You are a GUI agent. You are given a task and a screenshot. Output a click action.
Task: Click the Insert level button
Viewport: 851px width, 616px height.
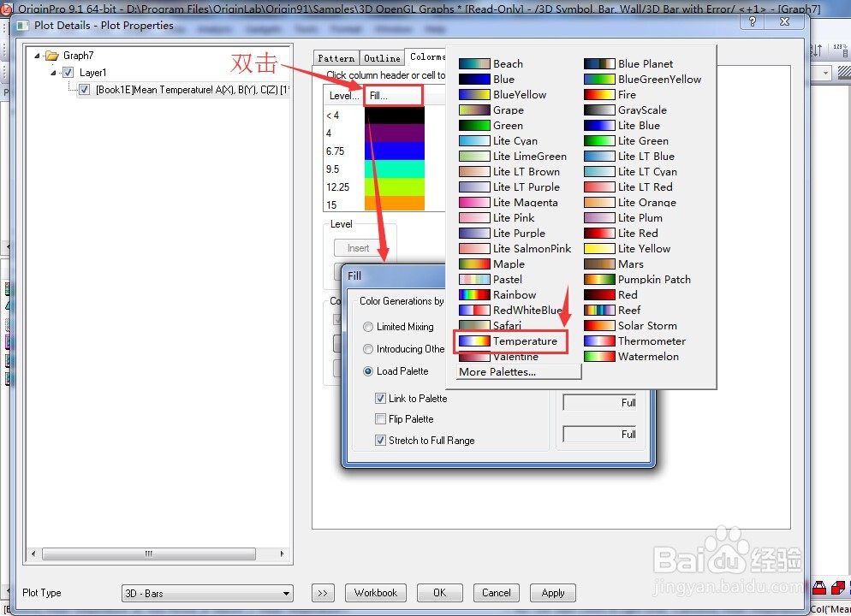click(x=358, y=248)
